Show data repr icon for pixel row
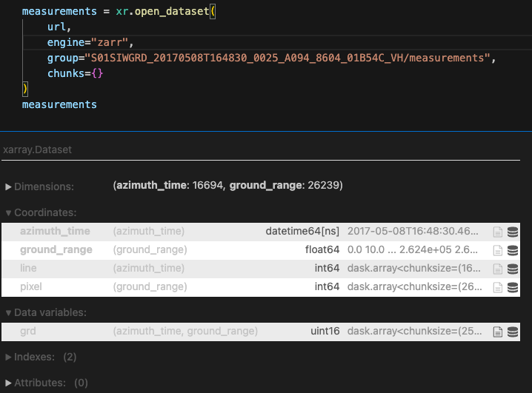532x393 pixels. coord(513,288)
